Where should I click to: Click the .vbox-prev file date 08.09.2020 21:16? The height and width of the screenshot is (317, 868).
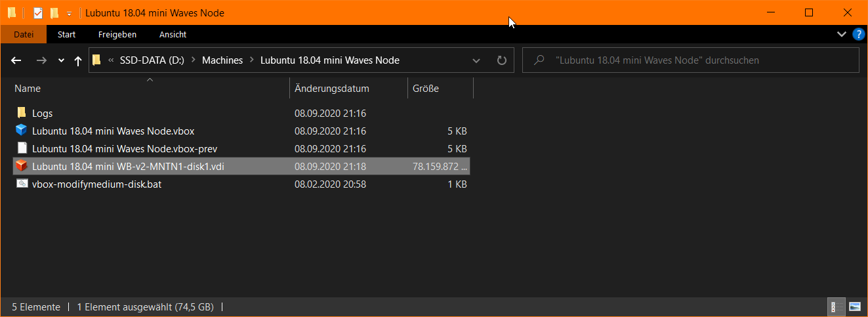[x=330, y=149]
